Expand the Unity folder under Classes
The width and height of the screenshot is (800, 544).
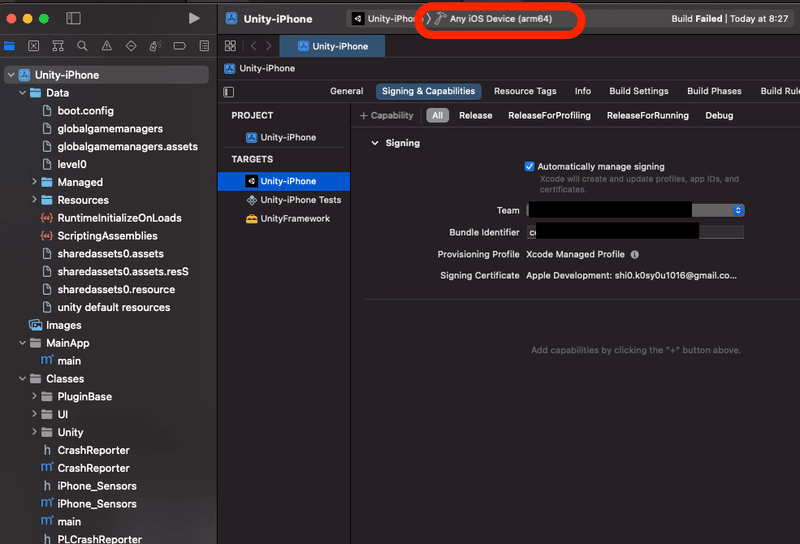pos(34,432)
